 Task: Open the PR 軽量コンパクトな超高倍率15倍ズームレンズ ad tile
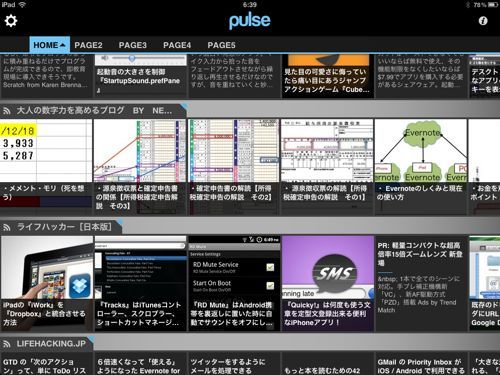421,284
